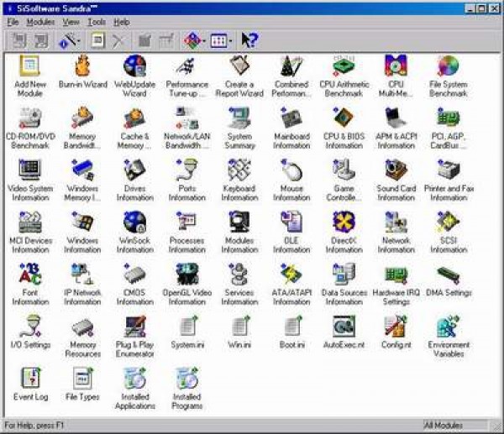Open the View menu
Viewport: 504px width, 434px height.
click(x=71, y=22)
